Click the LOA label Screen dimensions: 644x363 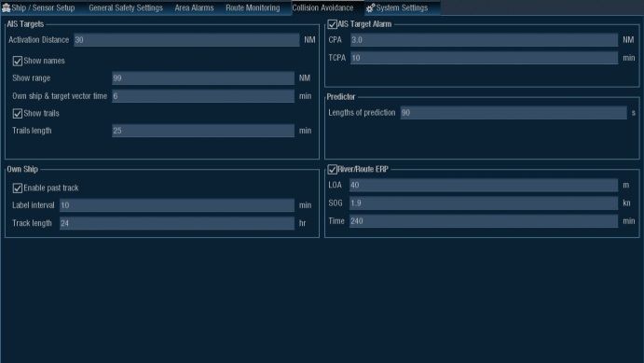tap(336, 185)
